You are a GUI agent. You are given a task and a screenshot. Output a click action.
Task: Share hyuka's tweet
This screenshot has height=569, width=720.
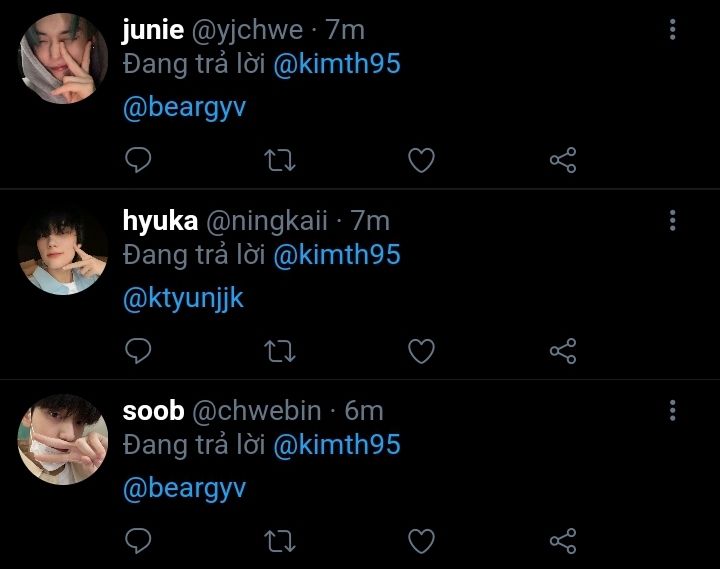(563, 351)
